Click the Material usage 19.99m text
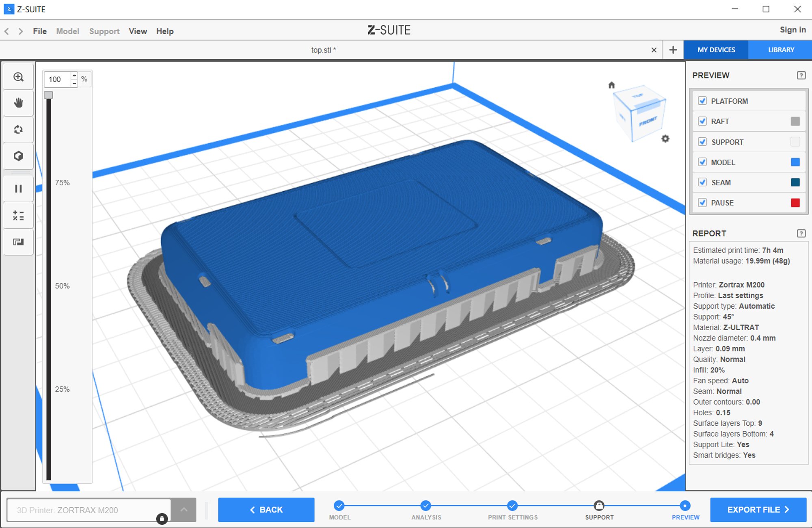 741,261
